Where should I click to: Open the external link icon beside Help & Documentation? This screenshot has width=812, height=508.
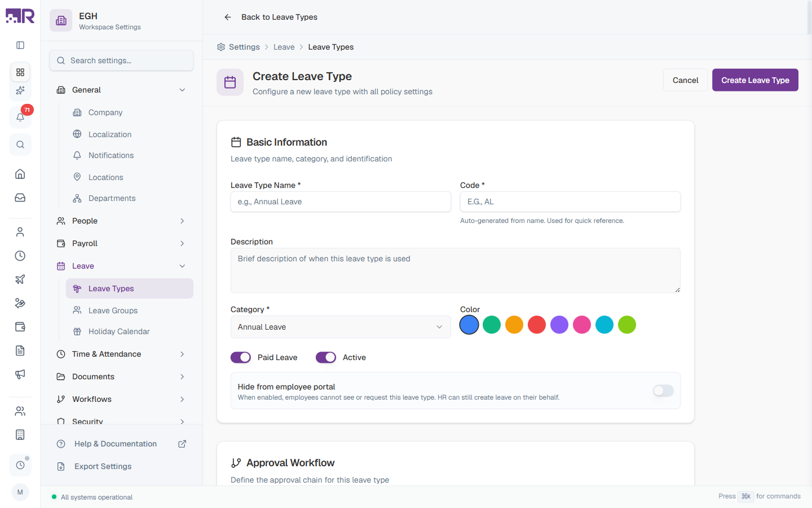click(182, 444)
